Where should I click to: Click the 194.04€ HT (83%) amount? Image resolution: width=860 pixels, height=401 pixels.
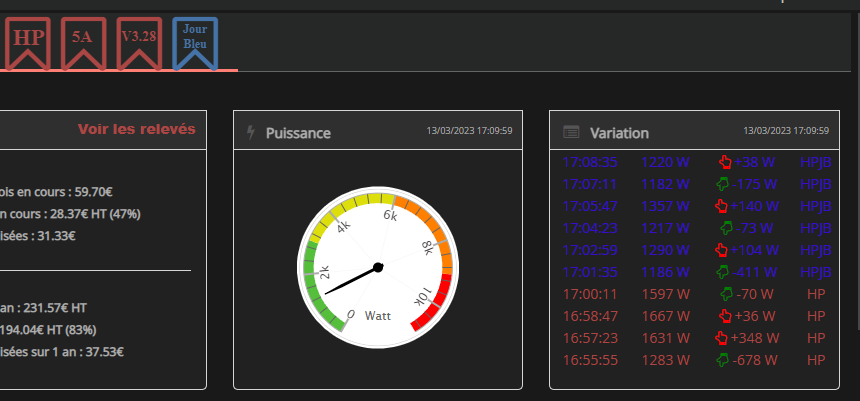48,330
